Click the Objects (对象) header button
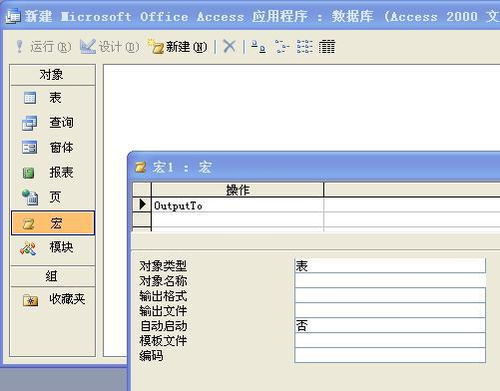This screenshot has height=391, width=500. [x=53, y=75]
